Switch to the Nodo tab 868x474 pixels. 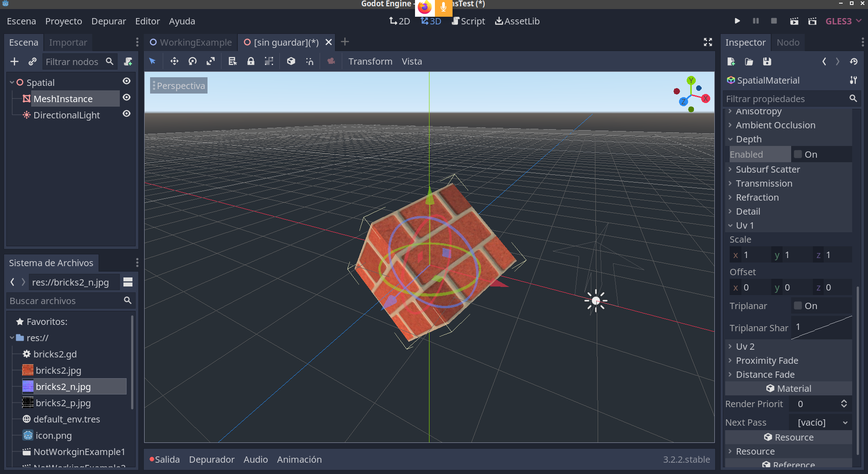pyautogui.click(x=788, y=42)
